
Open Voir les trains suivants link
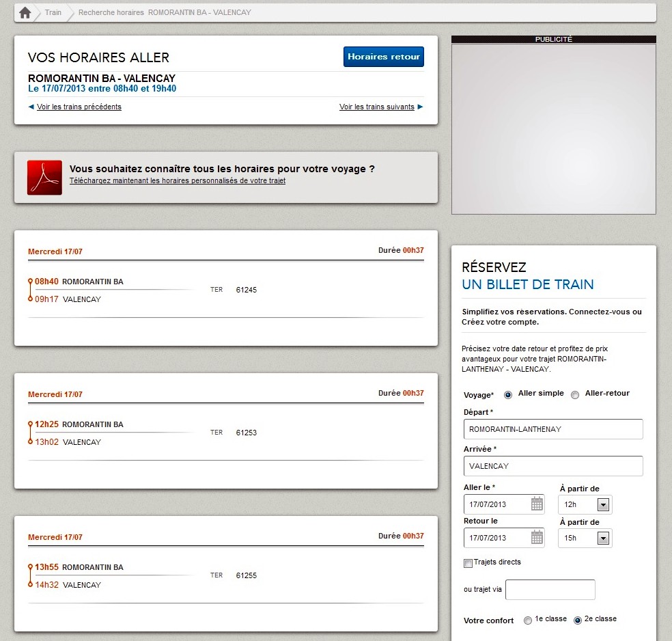[x=377, y=107]
